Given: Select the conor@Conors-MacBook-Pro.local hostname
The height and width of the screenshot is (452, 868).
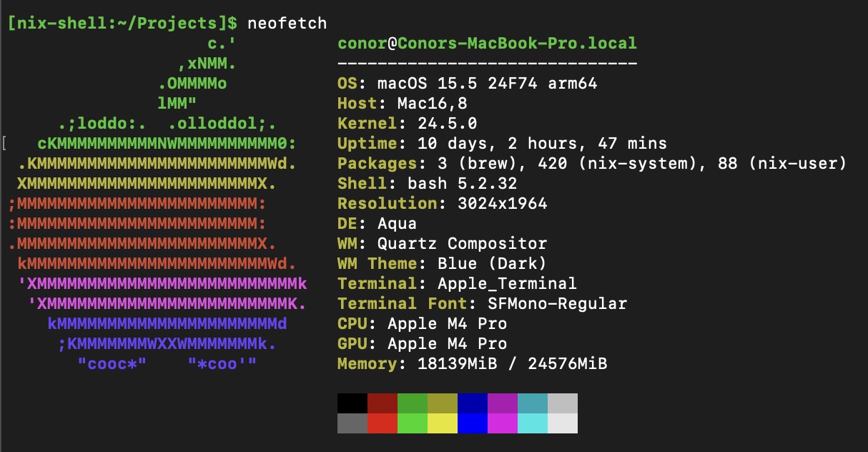Looking at the screenshot, I should coord(488,43).
